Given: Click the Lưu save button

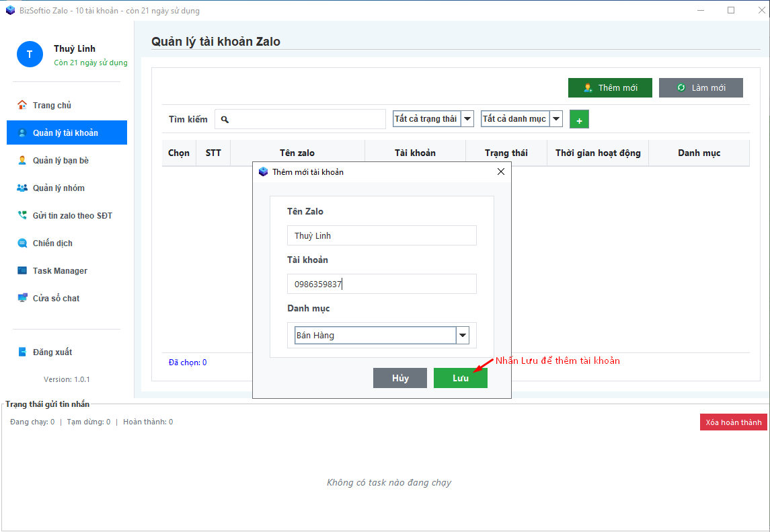Looking at the screenshot, I should (x=460, y=378).
